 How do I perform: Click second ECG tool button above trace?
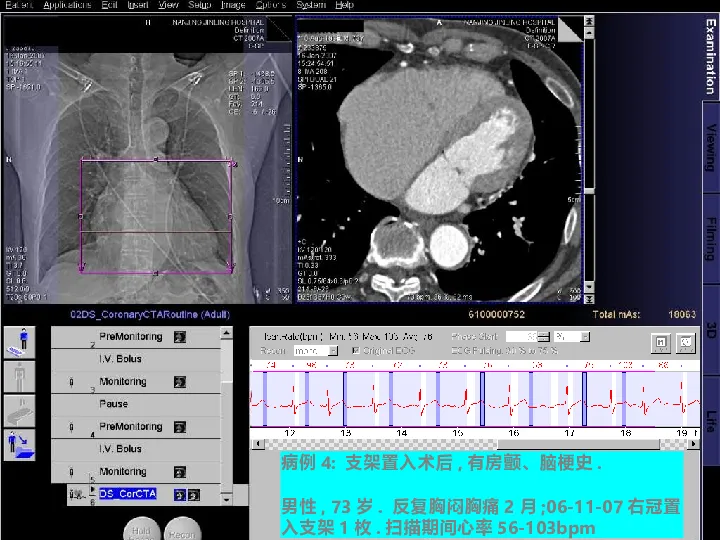[x=686, y=343]
